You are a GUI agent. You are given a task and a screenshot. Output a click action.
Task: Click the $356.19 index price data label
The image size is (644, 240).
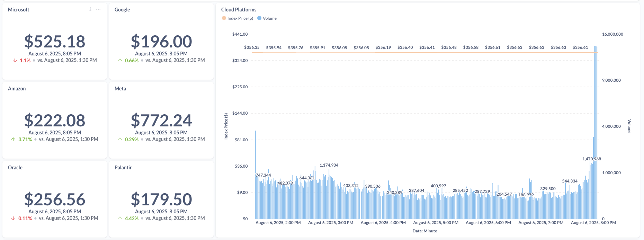383,47
